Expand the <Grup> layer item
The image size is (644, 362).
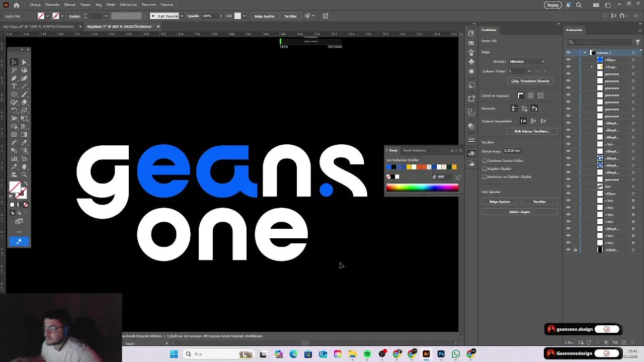click(x=592, y=67)
